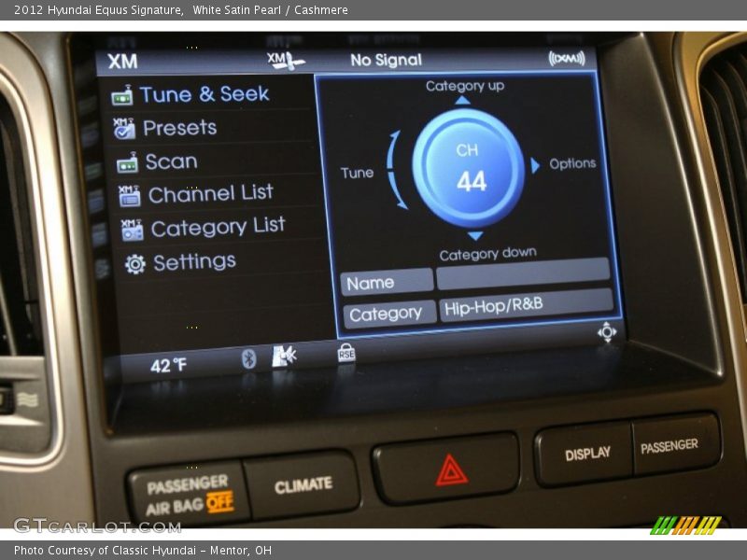Click the Options right arrow
Screen dimensions: 747x560
[x=535, y=166]
